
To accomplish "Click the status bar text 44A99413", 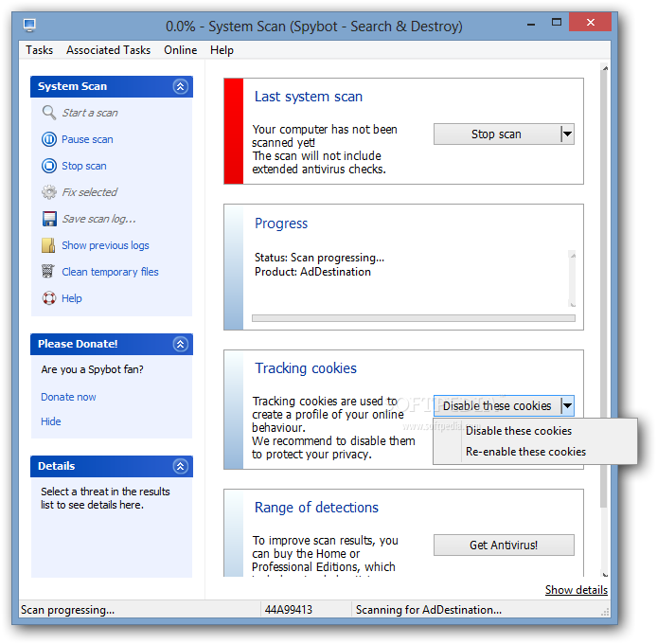I will coord(289,610).
